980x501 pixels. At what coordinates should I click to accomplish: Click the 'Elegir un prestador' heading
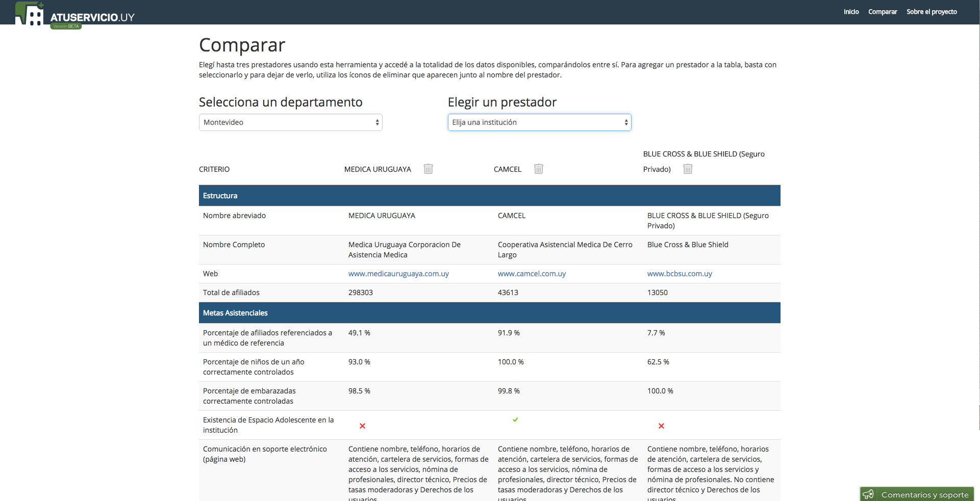click(x=502, y=102)
